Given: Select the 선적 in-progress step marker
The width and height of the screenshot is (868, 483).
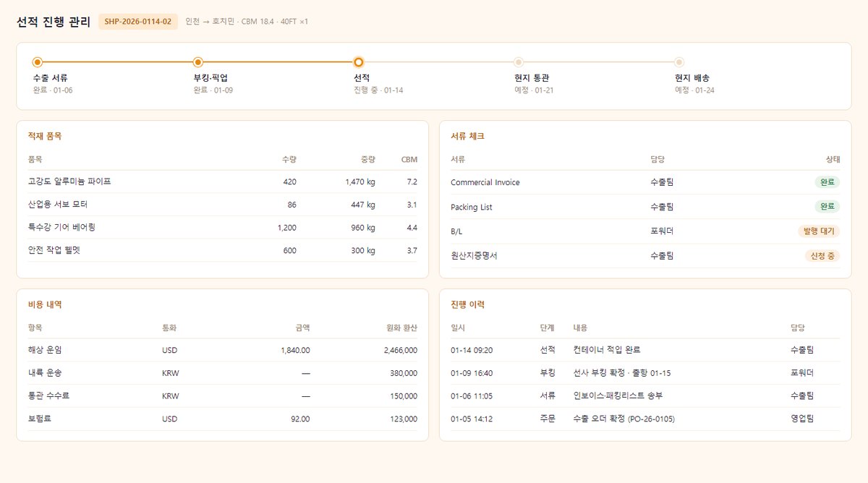Looking at the screenshot, I should [359, 62].
